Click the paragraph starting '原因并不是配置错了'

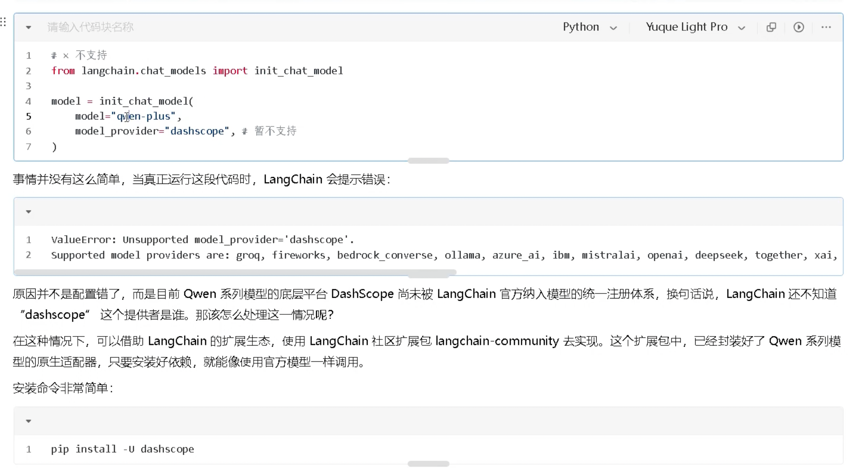[x=425, y=304]
